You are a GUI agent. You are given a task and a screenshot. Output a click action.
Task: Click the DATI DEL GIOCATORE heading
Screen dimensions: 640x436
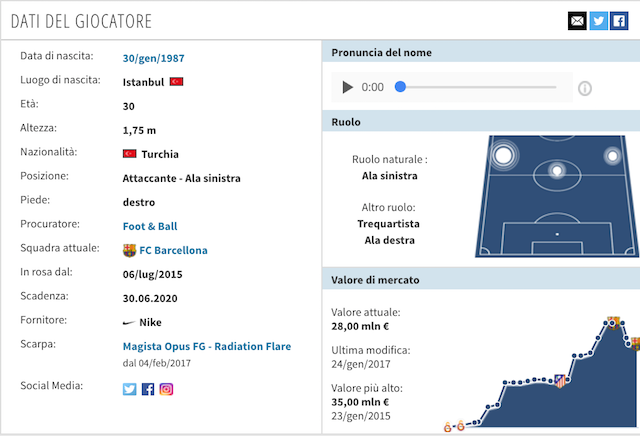tap(81, 22)
